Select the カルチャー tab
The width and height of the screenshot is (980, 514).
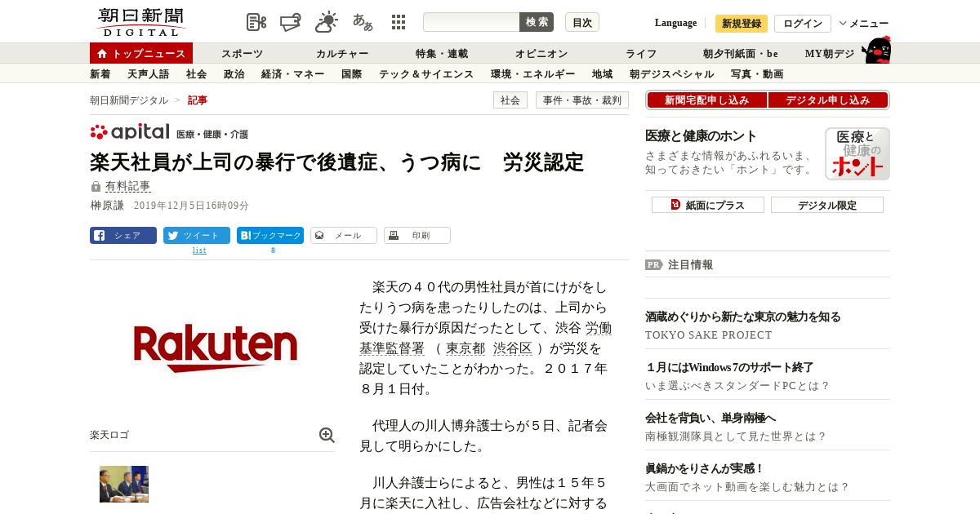(x=342, y=54)
